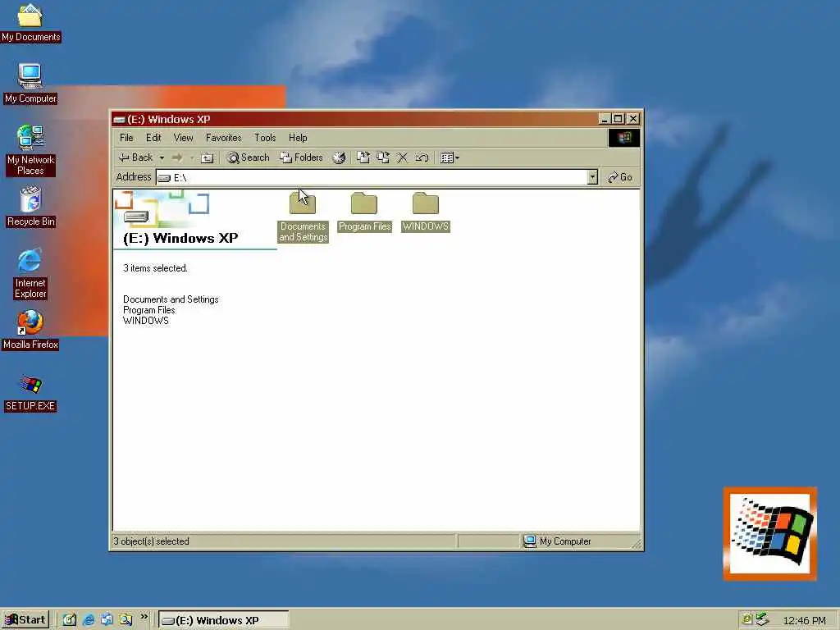
Task: Open the View menu
Action: click(x=183, y=138)
